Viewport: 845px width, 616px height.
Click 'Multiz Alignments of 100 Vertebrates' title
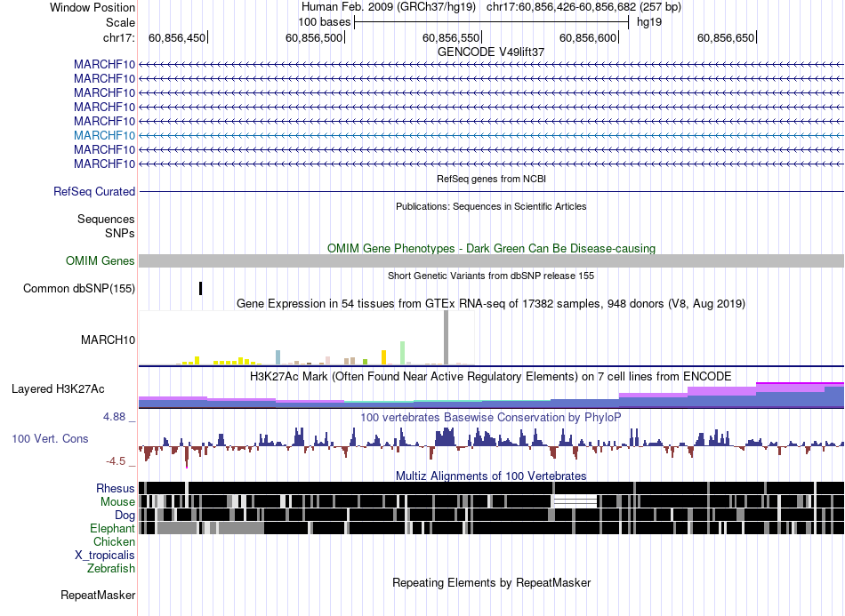491,476
